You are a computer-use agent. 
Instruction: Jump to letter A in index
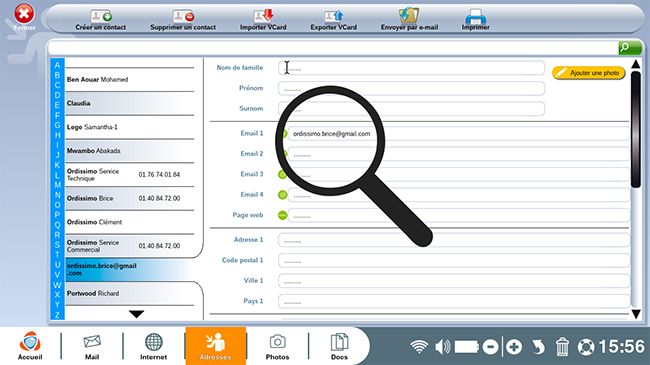coord(57,65)
